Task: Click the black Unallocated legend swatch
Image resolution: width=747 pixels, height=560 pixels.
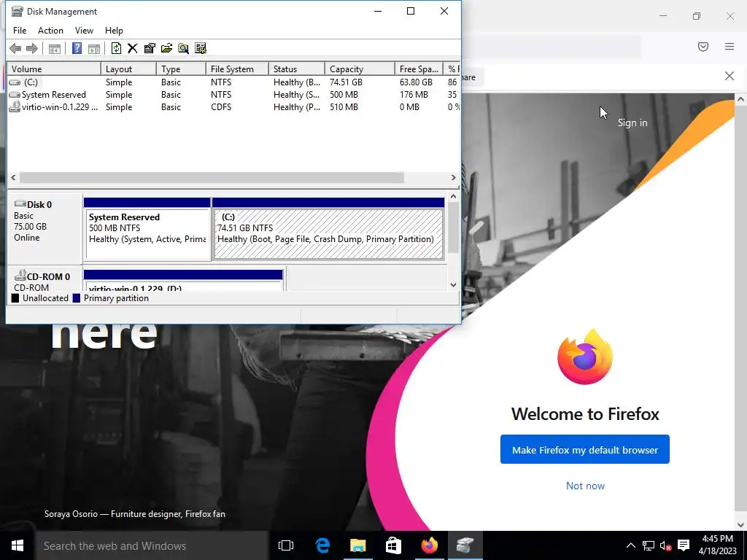Action: pyautogui.click(x=15, y=298)
